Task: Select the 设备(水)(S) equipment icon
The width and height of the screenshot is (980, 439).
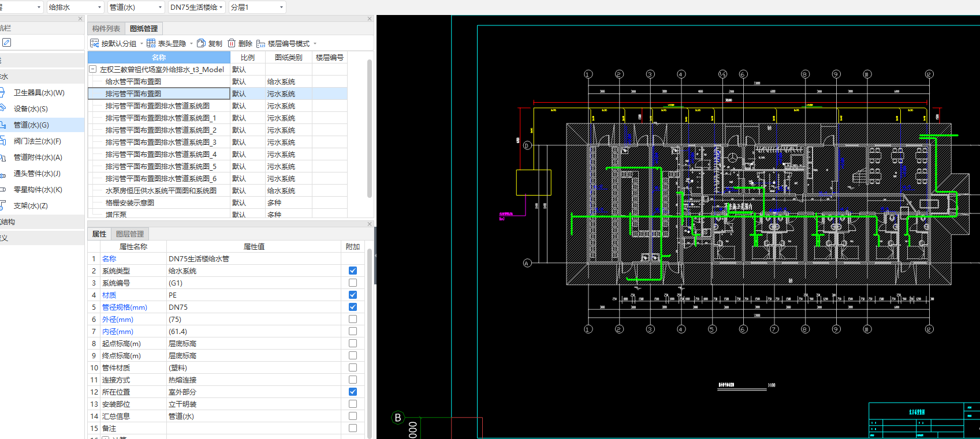Action: point(3,108)
